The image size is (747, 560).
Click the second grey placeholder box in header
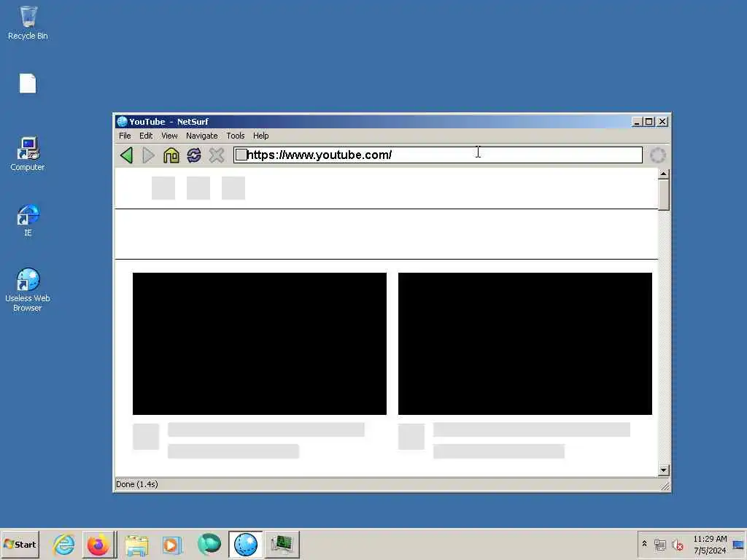point(198,188)
